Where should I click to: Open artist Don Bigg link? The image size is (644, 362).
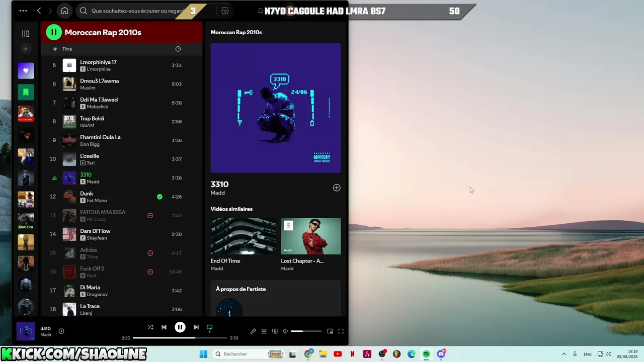pos(90,144)
